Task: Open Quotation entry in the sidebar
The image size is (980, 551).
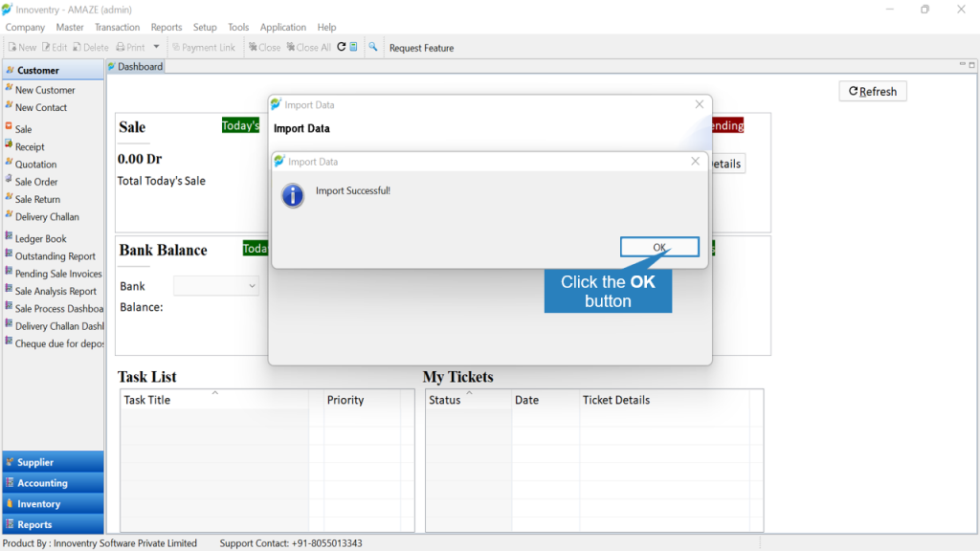Action: 35,165
